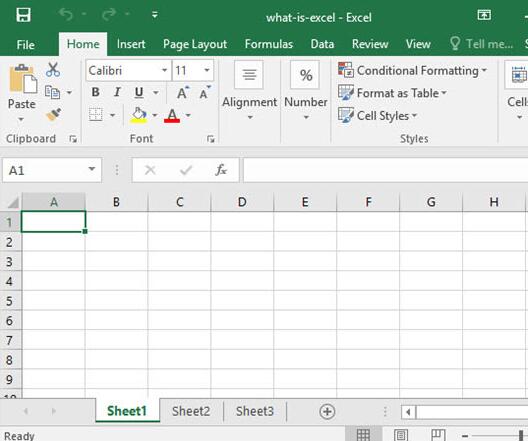Select Normal view icon
Screen dimensions: 528x441
pos(363,434)
